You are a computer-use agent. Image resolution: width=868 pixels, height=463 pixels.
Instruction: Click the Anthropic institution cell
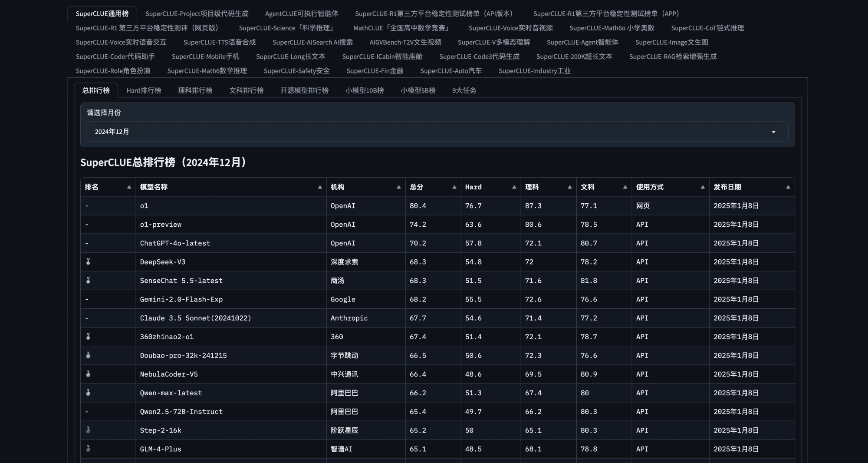(x=366, y=318)
